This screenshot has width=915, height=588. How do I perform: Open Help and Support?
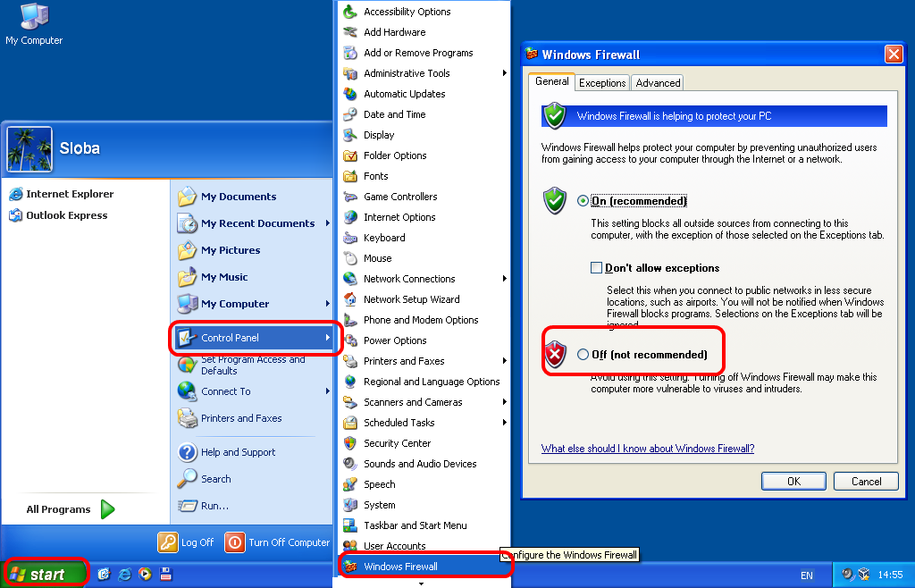226,452
